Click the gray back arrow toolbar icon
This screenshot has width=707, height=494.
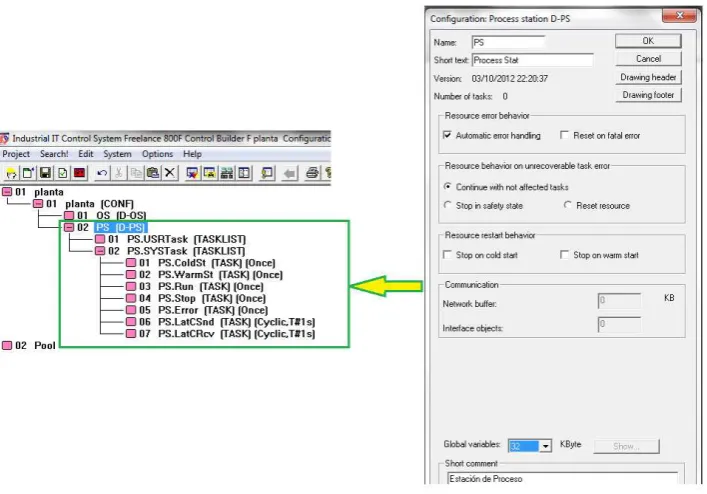(x=290, y=173)
